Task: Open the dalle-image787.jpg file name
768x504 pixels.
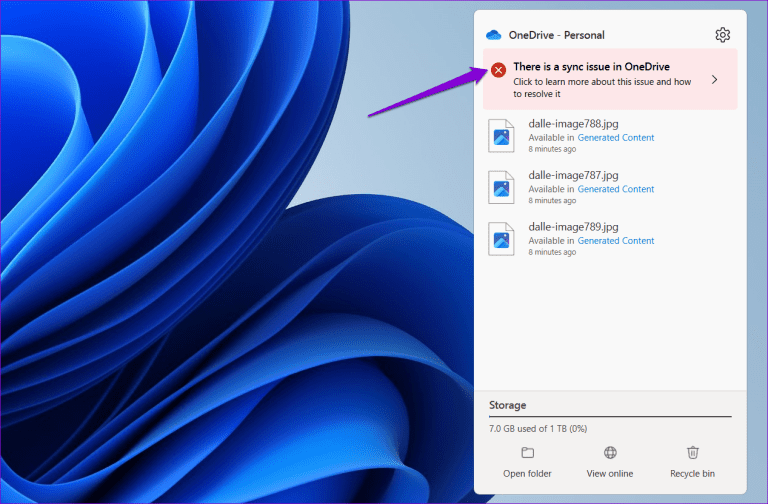Action: (x=573, y=175)
